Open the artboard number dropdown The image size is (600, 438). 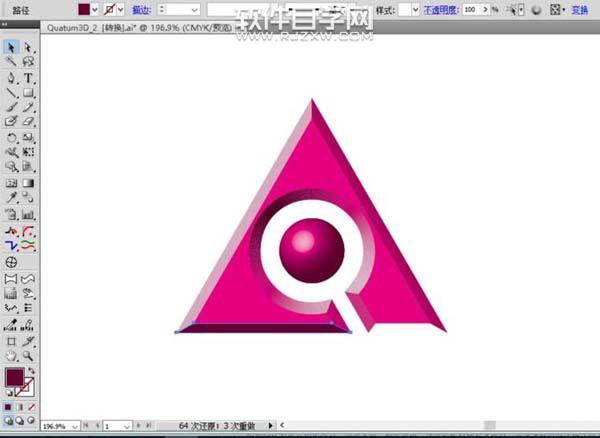point(127,426)
